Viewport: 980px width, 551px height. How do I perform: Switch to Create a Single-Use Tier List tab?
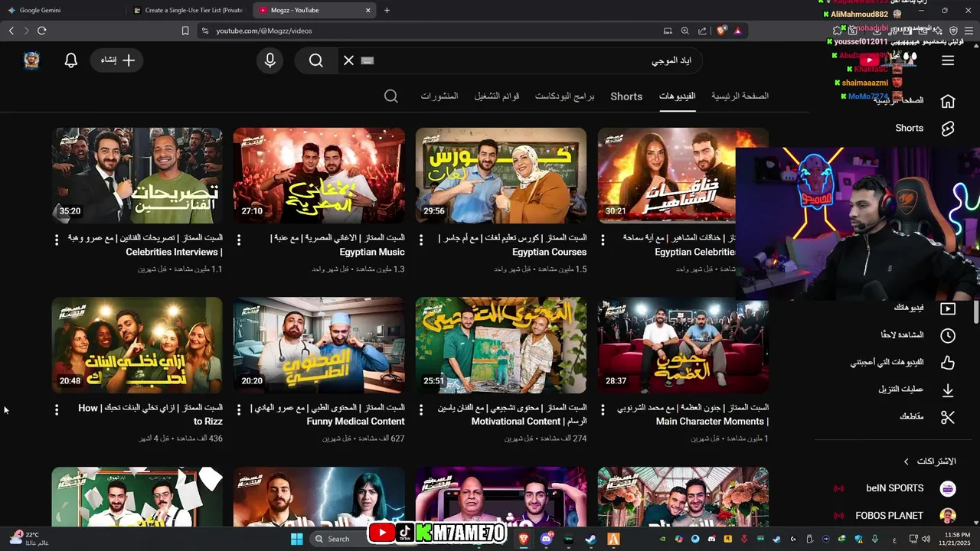pos(188,10)
